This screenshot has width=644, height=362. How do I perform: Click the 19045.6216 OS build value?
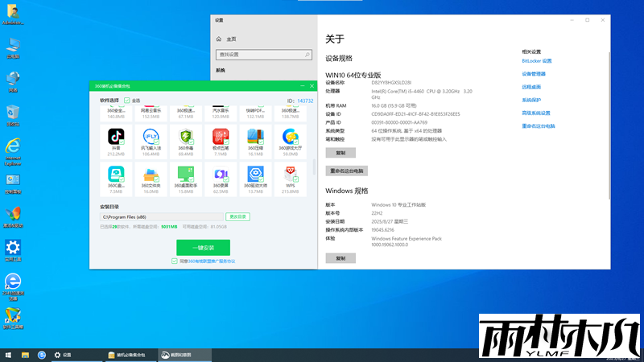pos(383,230)
